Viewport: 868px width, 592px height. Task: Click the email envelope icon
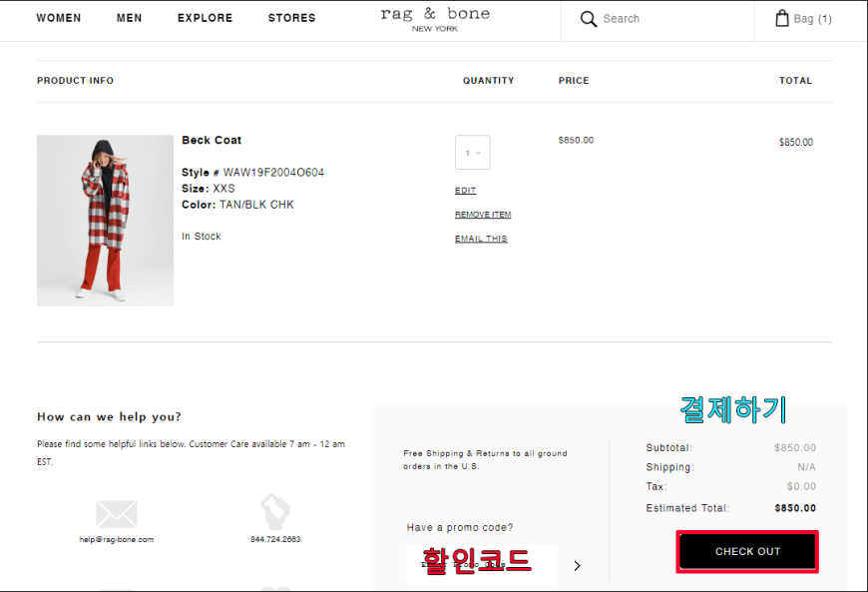click(117, 514)
